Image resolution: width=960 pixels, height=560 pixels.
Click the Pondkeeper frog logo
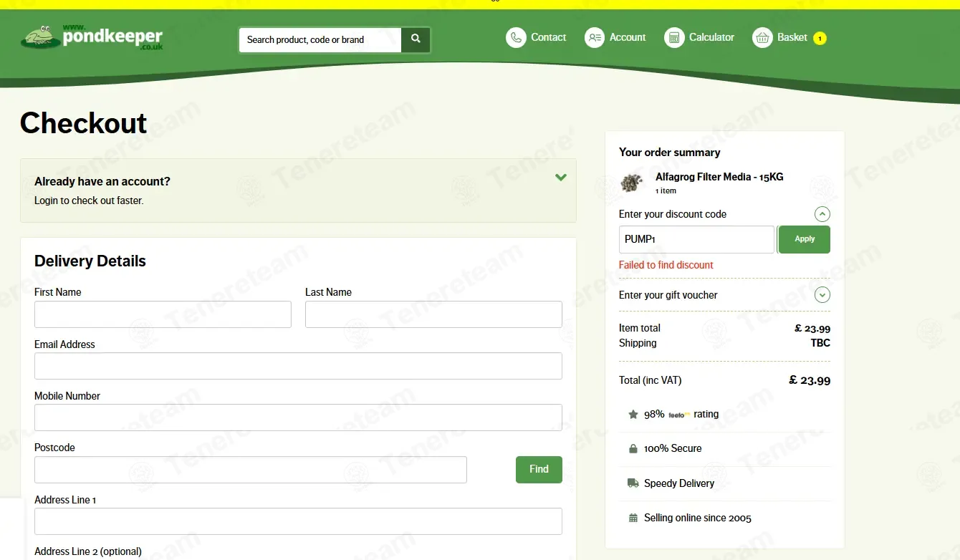tap(92, 37)
